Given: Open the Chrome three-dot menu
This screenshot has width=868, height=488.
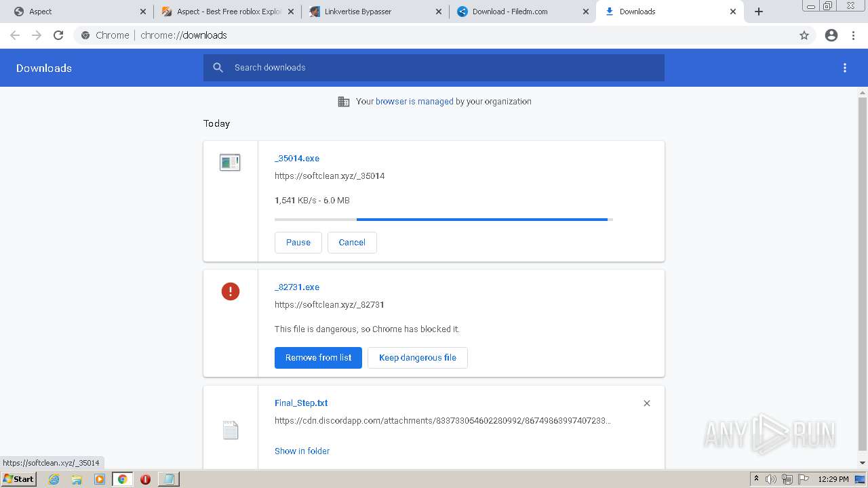Looking at the screenshot, I should pos(854,35).
